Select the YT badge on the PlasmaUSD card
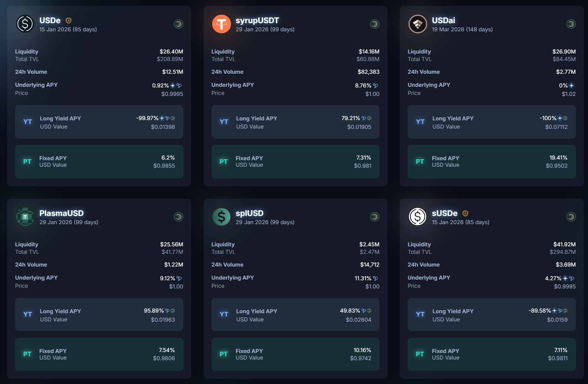Screen dimensions: 588x384 (28, 314)
